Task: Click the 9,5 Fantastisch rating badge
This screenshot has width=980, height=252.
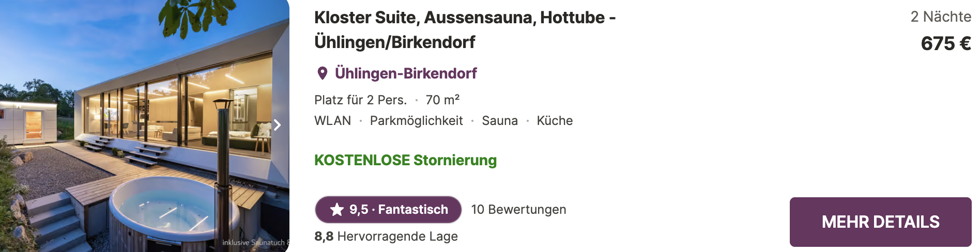Action: click(388, 210)
